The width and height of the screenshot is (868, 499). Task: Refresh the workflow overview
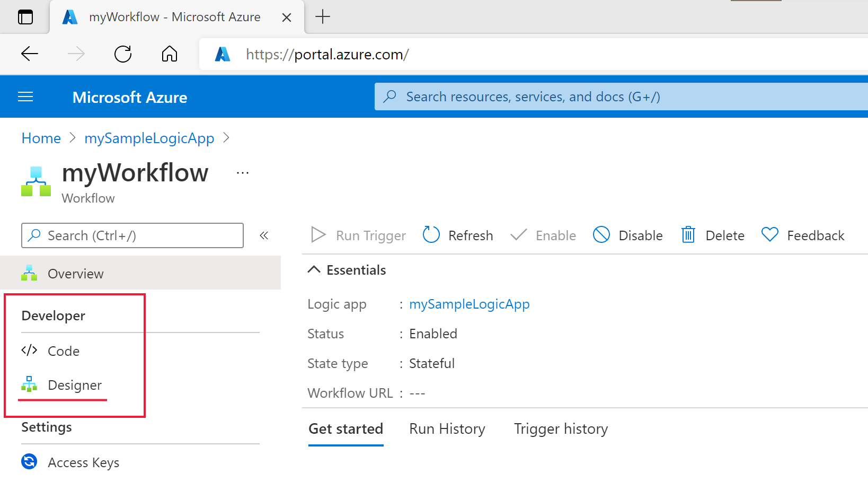[458, 235]
